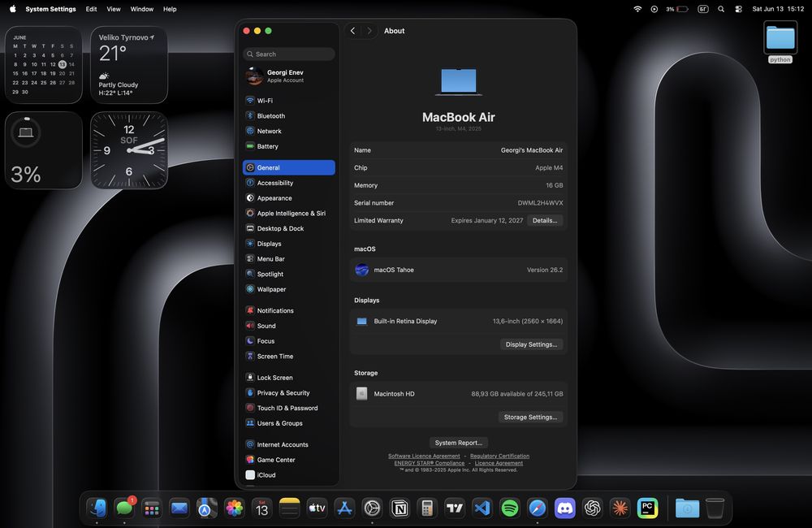Click the settings Search field
Viewport: 812px width, 528px height.
288,54
